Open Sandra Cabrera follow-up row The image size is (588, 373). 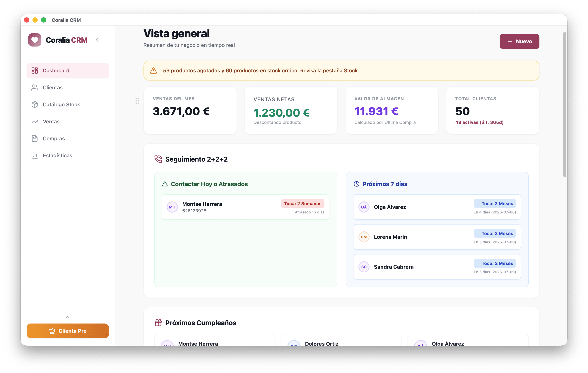437,267
